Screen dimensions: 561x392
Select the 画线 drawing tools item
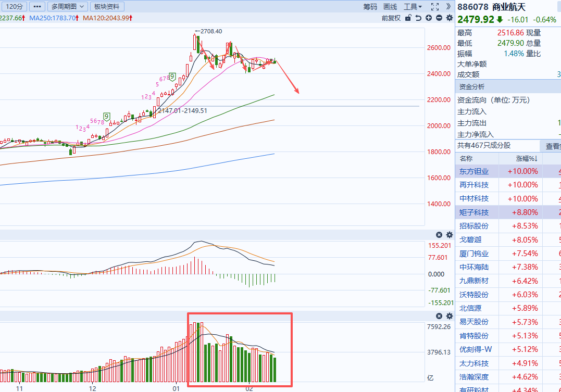click(x=390, y=7)
